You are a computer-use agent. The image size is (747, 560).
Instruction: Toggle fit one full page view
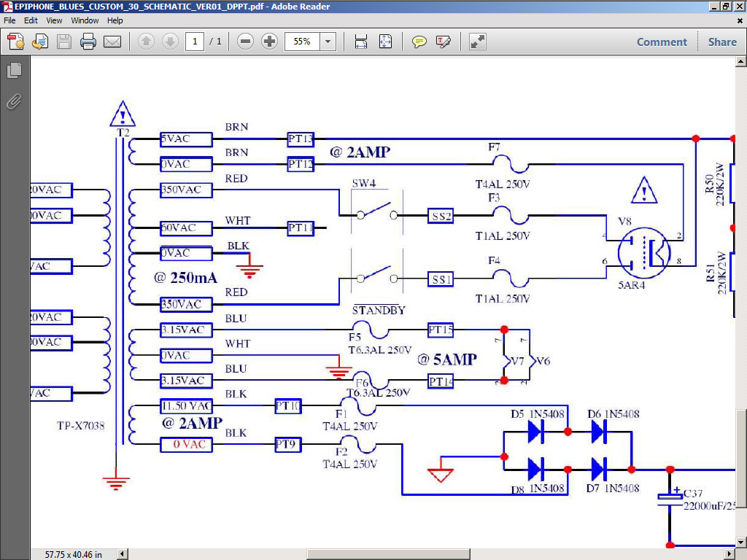tap(385, 42)
